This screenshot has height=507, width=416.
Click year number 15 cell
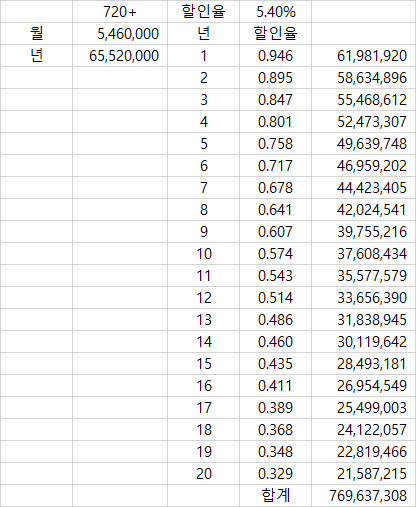click(203, 364)
